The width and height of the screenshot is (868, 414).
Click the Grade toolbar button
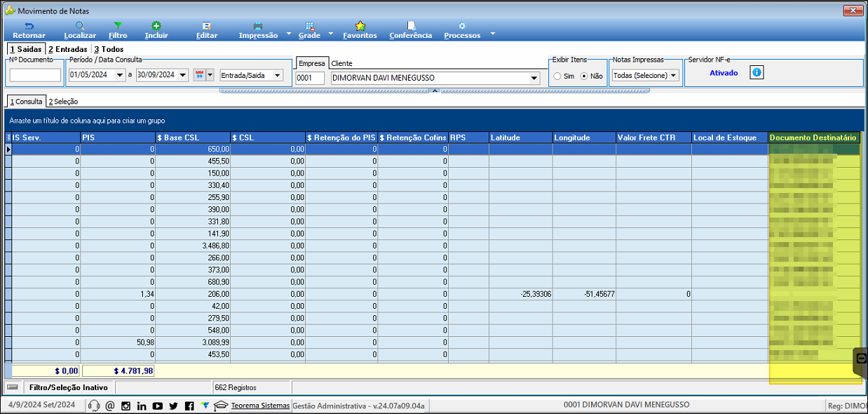point(309,30)
